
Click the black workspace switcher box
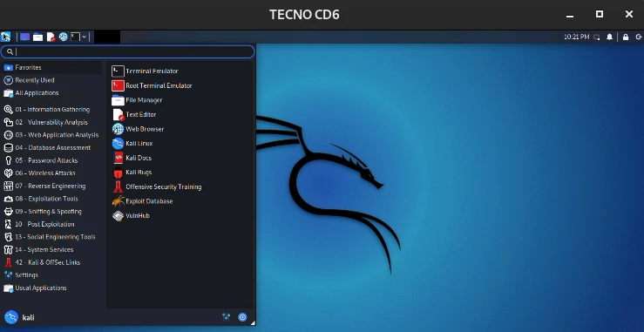coord(107,37)
